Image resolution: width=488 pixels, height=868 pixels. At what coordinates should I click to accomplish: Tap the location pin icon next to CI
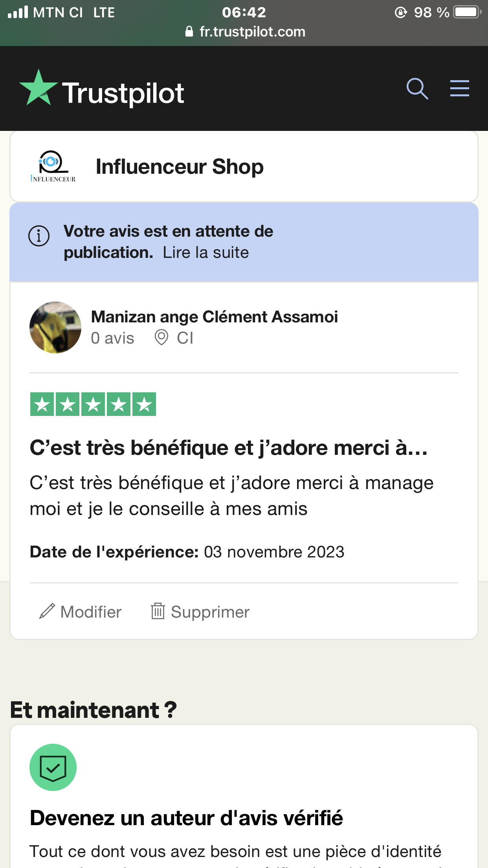click(161, 338)
